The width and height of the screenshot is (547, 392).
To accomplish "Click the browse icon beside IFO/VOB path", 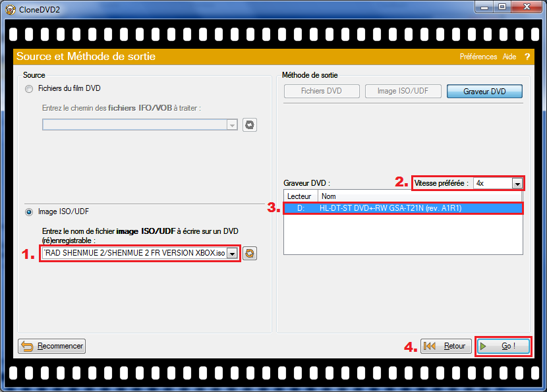I will point(250,125).
